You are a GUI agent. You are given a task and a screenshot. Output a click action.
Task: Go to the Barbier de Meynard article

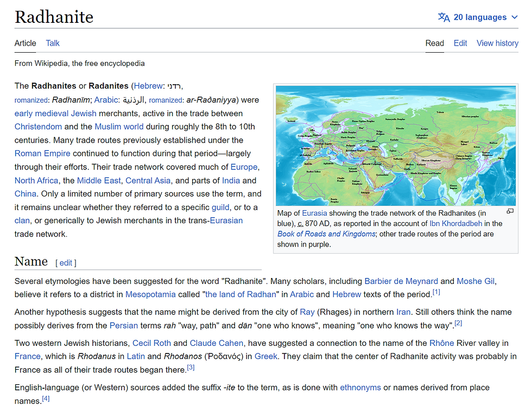pos(401,281)
